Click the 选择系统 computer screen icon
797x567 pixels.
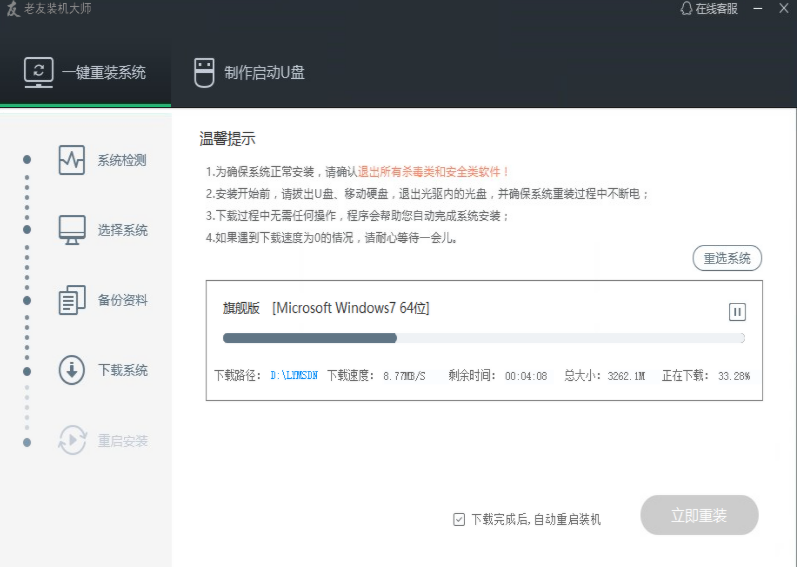tap(72, 230)
